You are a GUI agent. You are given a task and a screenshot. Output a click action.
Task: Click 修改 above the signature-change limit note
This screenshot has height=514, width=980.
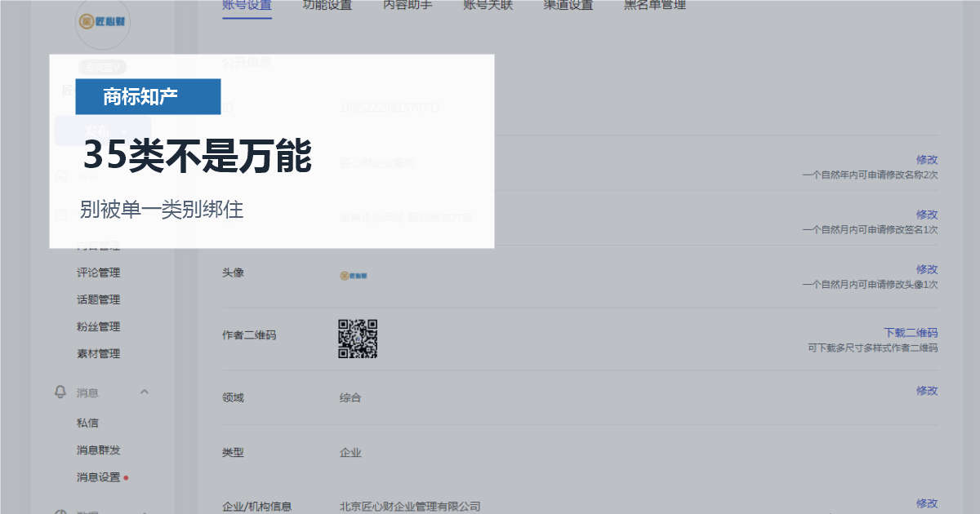(x=927, y=215)
